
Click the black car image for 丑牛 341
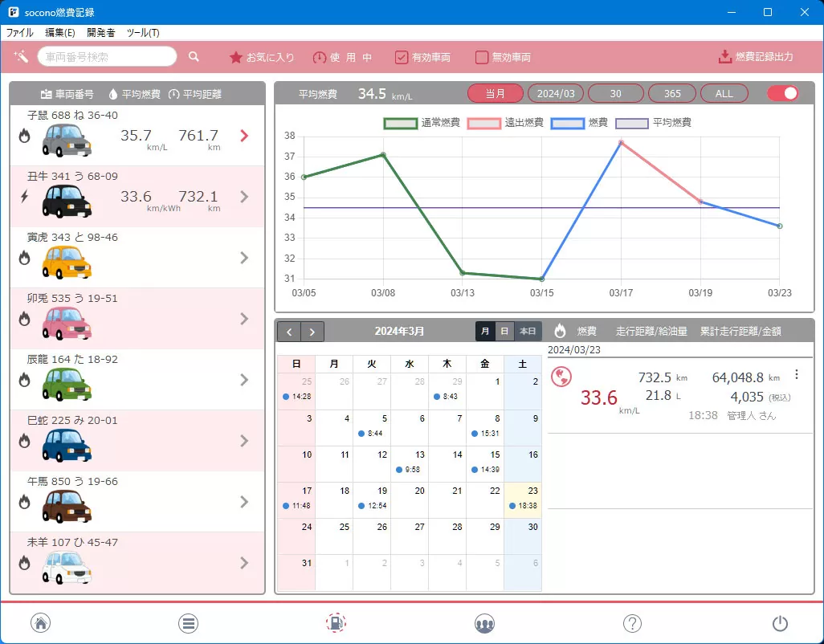pyautogui.click(x=67, y=202)
